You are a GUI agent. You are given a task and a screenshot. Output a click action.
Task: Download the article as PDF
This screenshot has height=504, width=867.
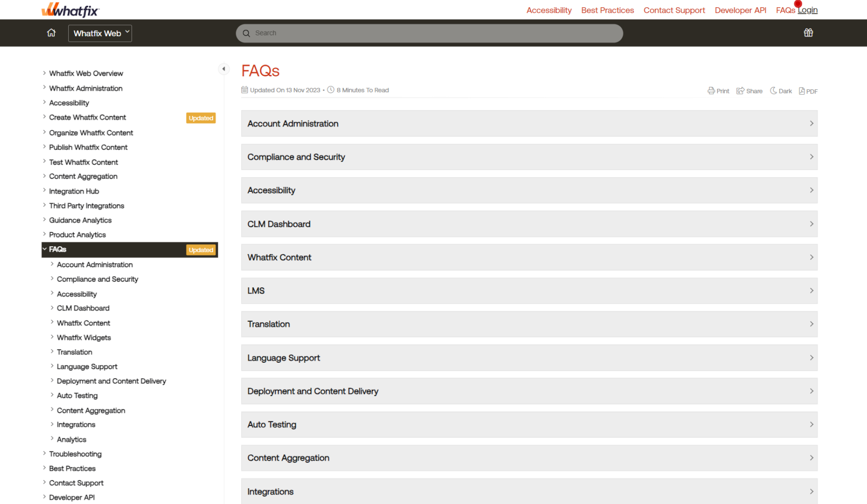coord(808,91)
